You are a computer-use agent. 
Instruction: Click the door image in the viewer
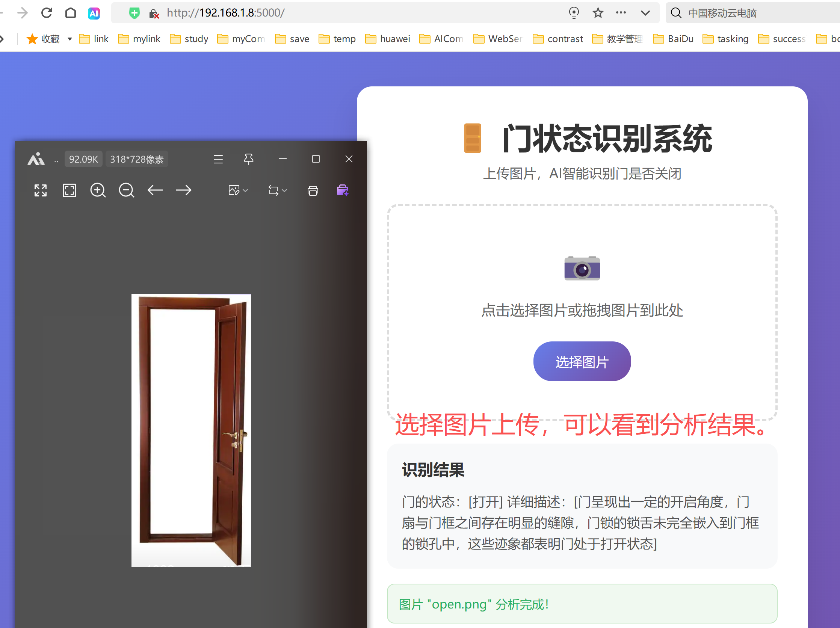(x=191, y=430)
